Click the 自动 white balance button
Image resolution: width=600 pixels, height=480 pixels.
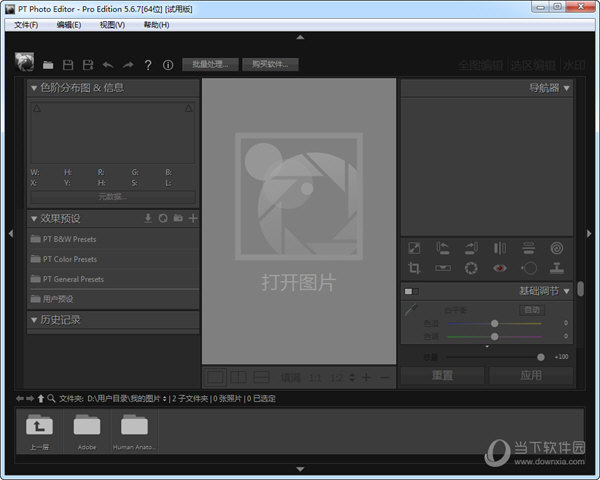532,310
